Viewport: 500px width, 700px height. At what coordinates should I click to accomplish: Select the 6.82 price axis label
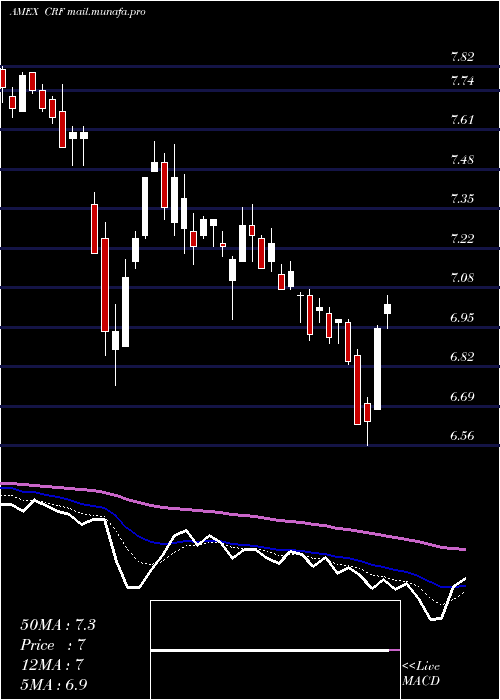(x=462, y=357)
